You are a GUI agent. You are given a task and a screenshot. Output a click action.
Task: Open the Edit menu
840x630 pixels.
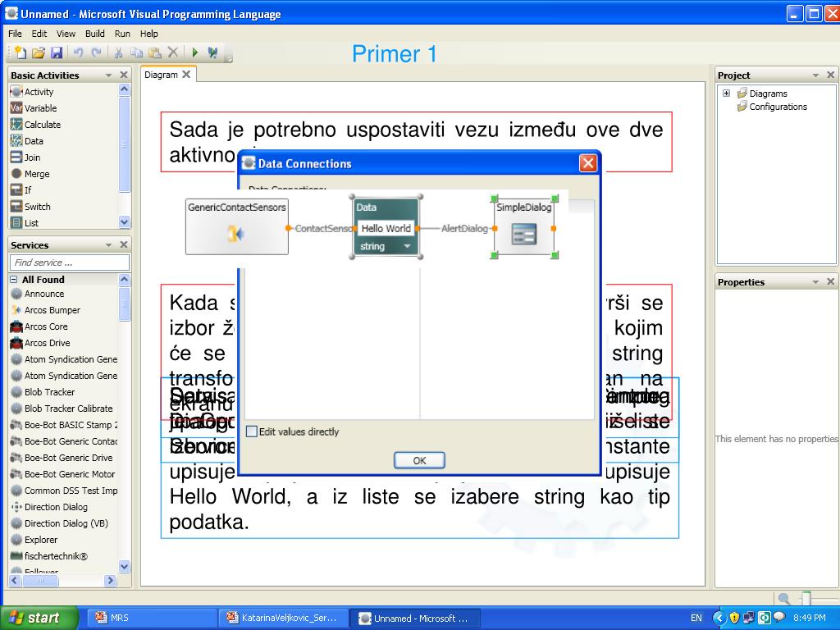39,34
